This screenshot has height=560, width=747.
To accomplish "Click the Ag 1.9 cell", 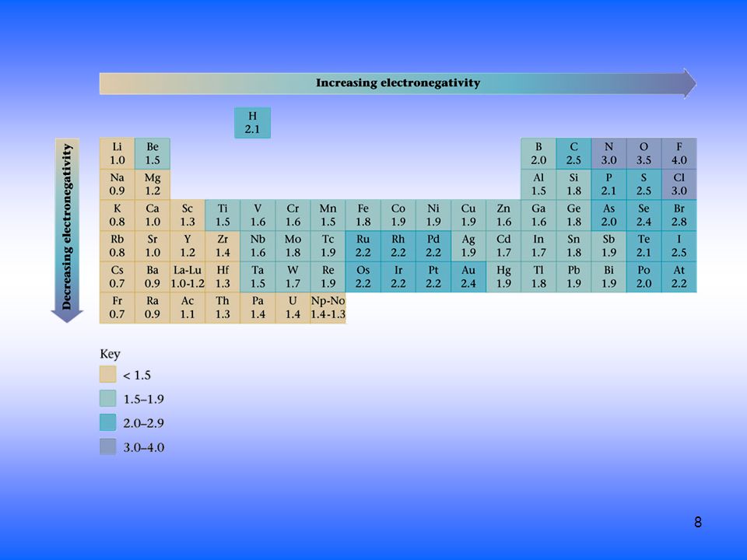I will click(x=468, y=246).
